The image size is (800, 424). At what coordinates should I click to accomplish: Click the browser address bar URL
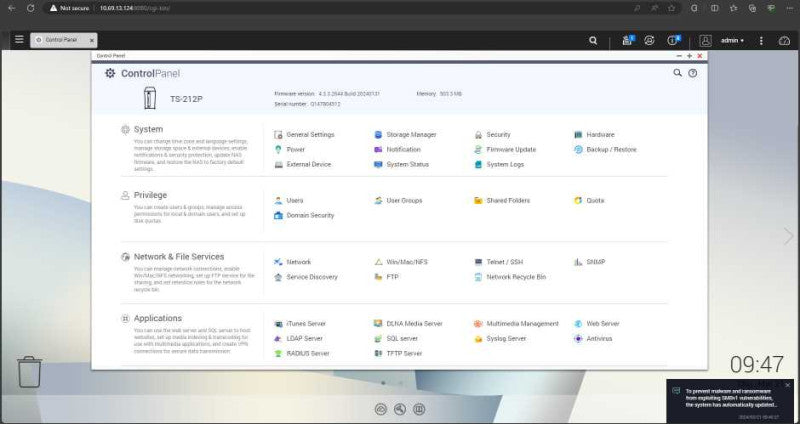[135, 8]
